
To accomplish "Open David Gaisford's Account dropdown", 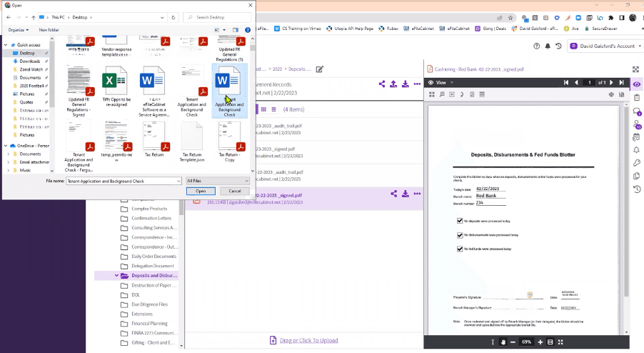I will [605, 46].
